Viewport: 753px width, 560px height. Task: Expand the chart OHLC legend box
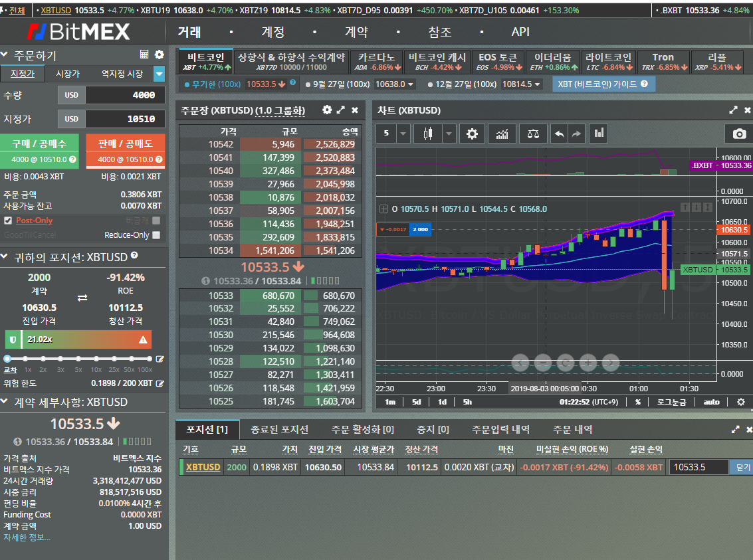coord(383,209)
